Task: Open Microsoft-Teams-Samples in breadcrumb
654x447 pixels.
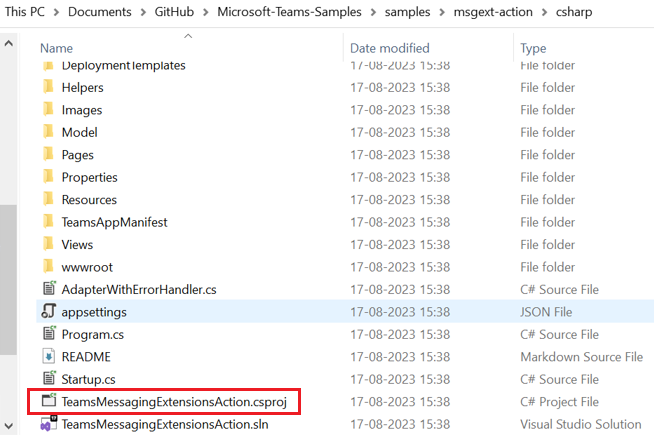Action: click(x=289, y=12)
